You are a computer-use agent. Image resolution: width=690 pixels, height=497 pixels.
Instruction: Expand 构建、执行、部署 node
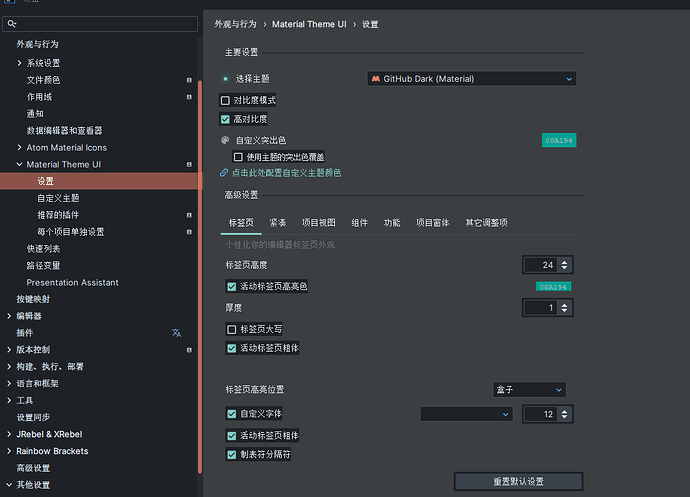coord(9,367)
